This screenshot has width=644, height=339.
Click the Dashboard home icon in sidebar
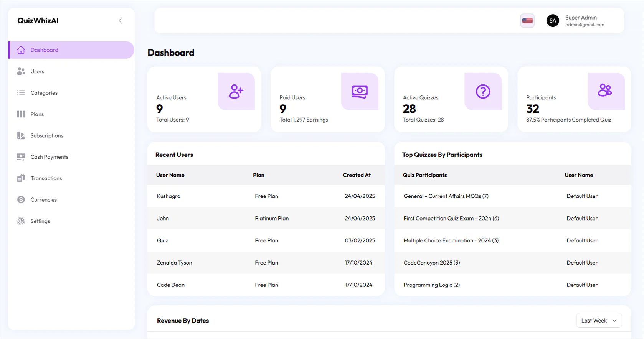click(x=21, y=50)
